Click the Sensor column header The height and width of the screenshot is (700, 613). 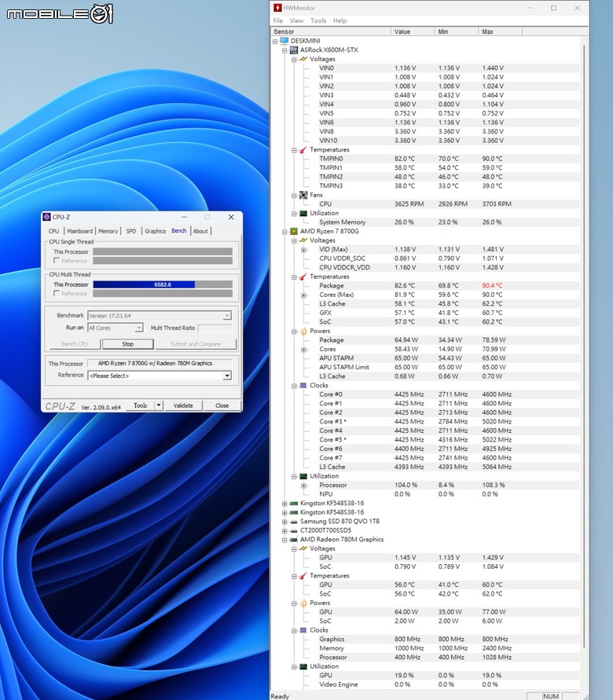pyautogui.click(x=331, y=31)
